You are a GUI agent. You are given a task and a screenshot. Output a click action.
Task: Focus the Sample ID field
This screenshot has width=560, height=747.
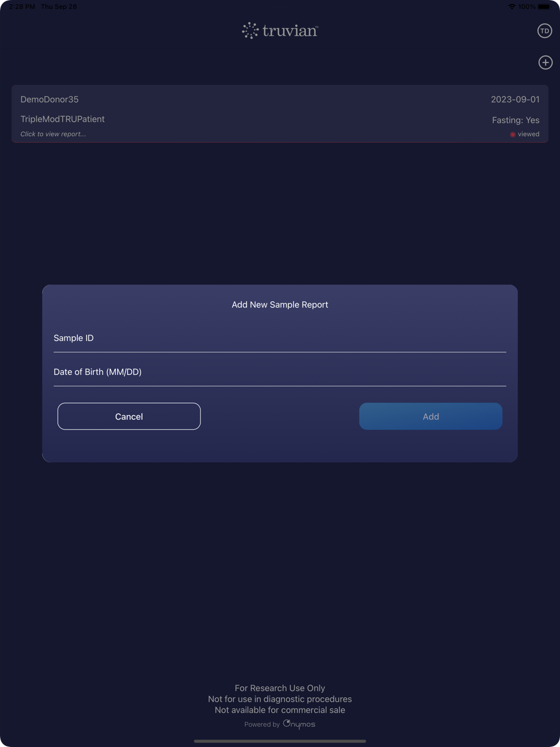coord(280,338)
